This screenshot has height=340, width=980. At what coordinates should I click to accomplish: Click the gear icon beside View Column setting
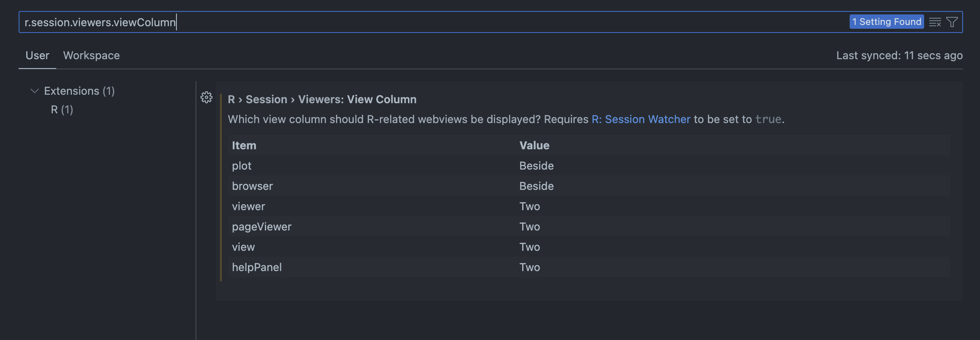point(206,98)
